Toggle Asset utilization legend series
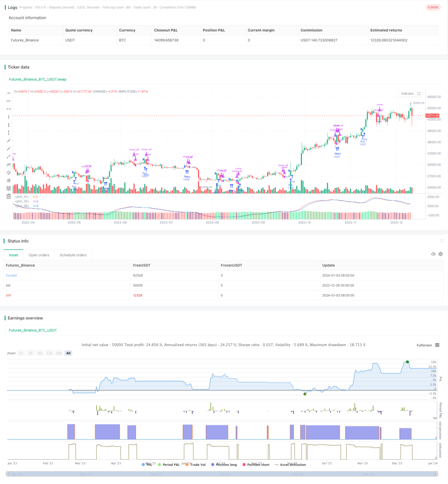The image size is (448, 484). tap(290, 465)
